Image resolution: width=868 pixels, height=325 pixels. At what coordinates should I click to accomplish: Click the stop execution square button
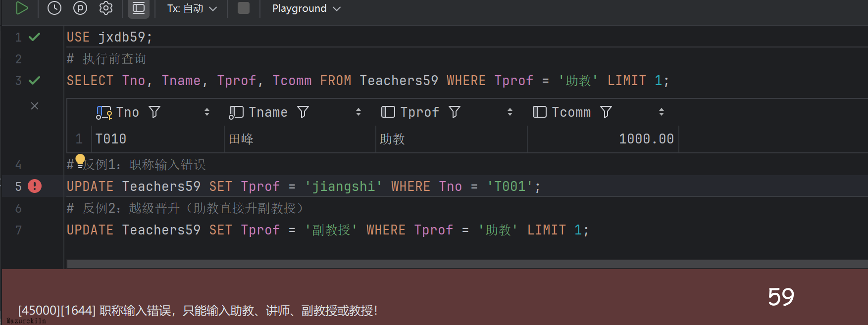244,8
